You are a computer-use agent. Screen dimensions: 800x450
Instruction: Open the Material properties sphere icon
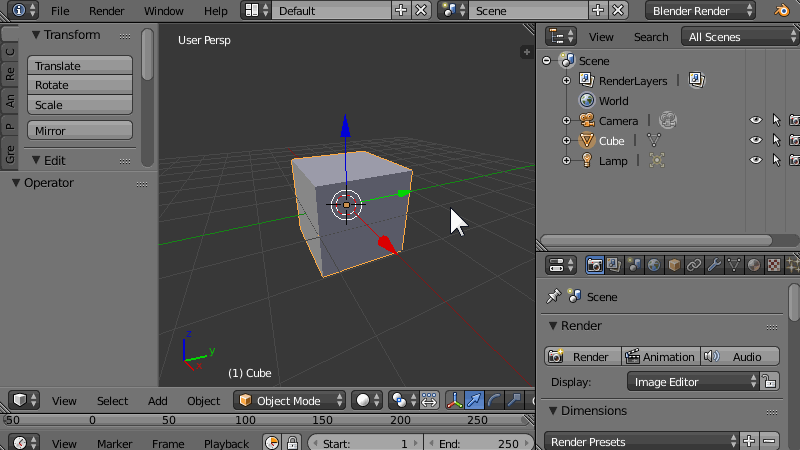[754, 265]
